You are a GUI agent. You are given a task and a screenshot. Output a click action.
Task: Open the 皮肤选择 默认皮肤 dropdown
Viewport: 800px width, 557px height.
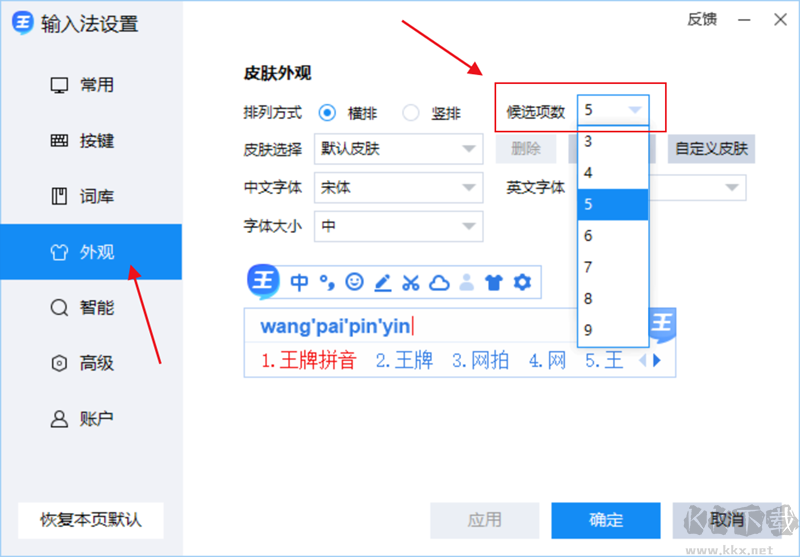coord(398,149)
